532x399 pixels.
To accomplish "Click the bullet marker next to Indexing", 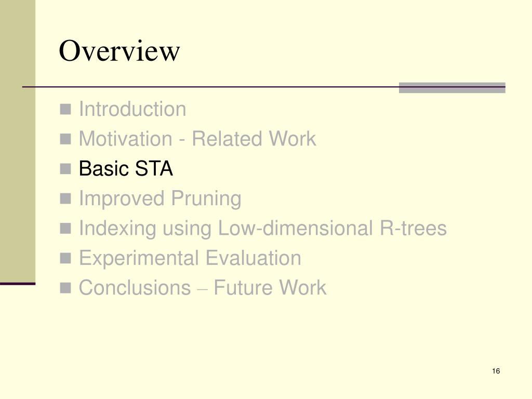I will pos(65,229).
